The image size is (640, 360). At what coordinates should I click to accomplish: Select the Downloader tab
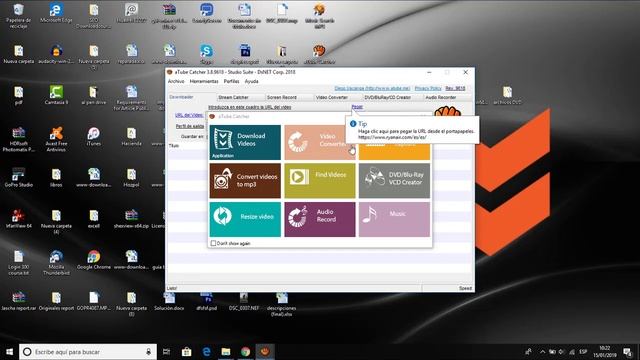pos(191,97)
